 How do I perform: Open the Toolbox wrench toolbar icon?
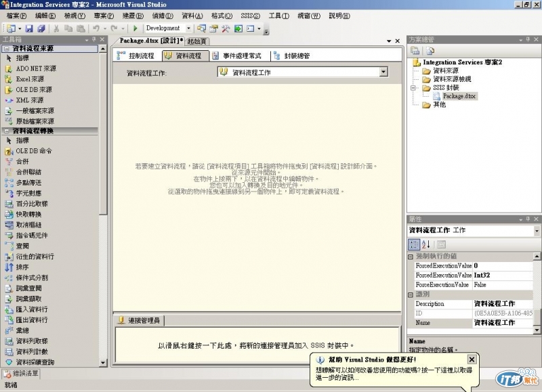[x=226, y=28]
